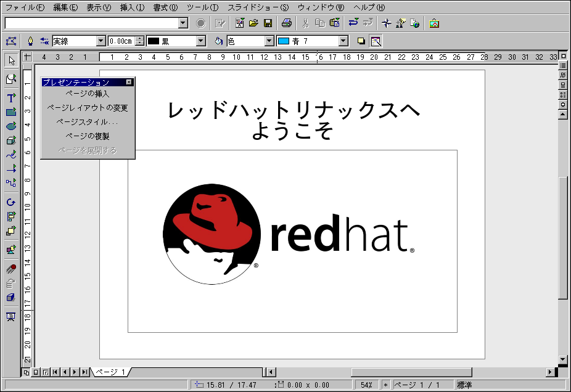The height and width of the screenshot is (392, 571).
Task: Click the Print icon in toolbar
Action: (287, 23)
